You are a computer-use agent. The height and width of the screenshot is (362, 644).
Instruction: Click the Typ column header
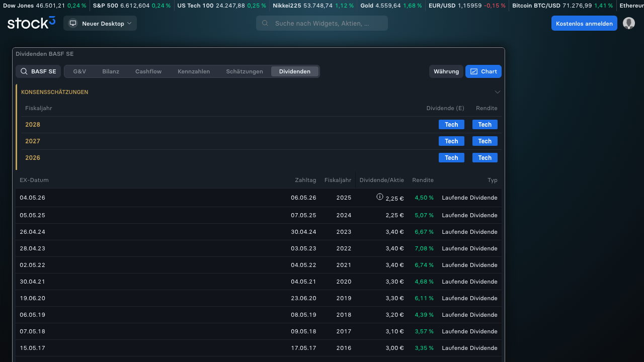tap(492, 180)
